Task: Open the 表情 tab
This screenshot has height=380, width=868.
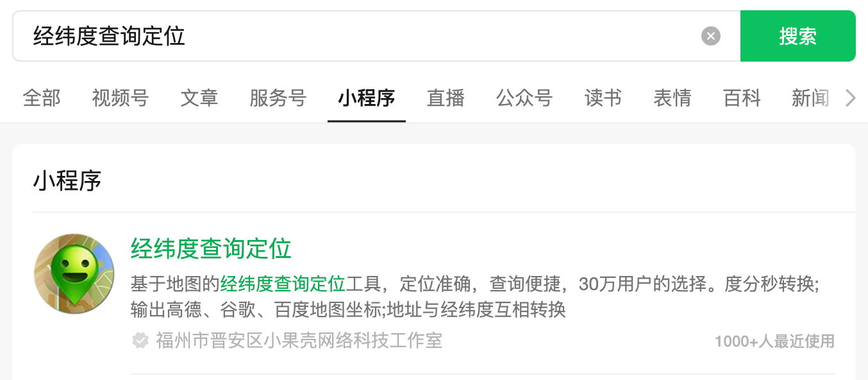Action: click(x=672, y=98)
